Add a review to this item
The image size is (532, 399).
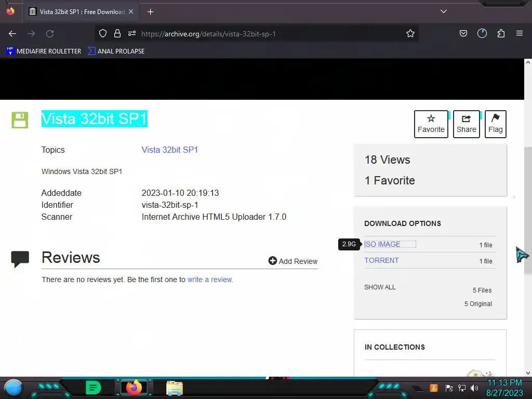(x=293, y=261)
